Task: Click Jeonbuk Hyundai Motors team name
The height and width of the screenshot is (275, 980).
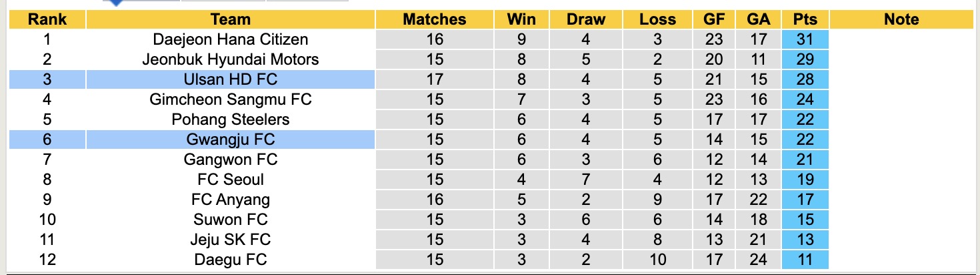Action: pyautogui.click(x=230, y=59)
